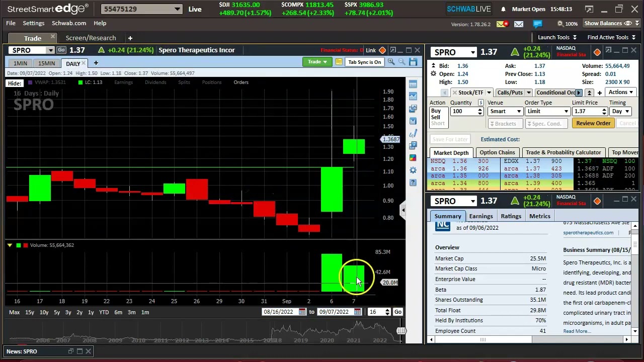Viewport: 644px width, 362px height.
Task: Open the blue chat bubble icon
Action: pos(537,24)
